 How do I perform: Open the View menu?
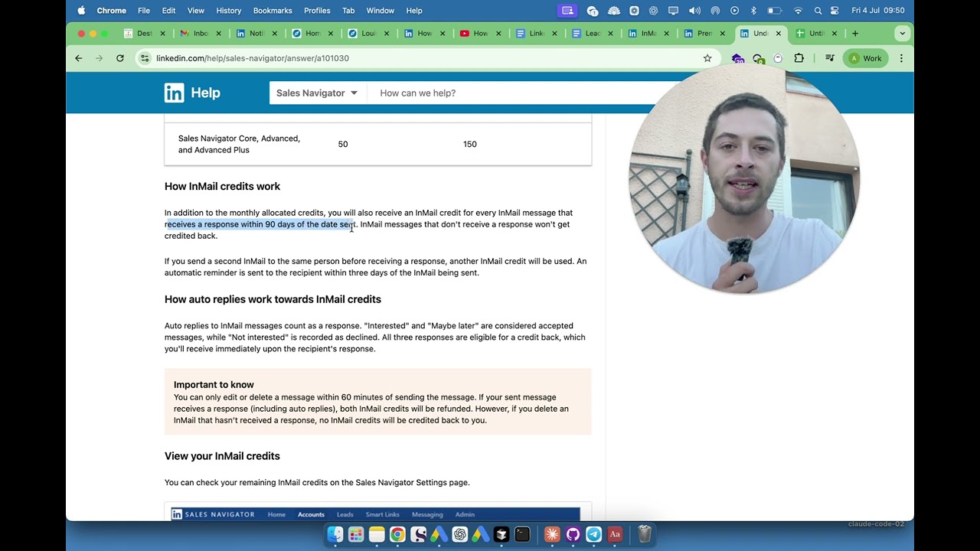pos(196,11)
